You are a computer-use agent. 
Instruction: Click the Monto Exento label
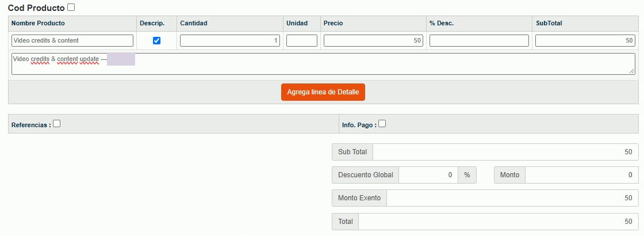(x=359, y=198)
